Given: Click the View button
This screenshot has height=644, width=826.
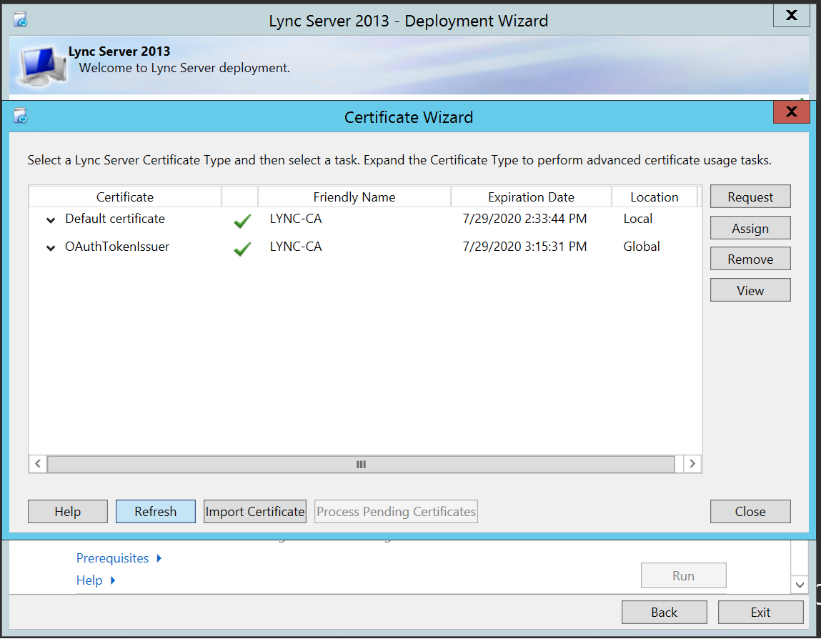Looking at the screenshot, I should tap(750, 290).
